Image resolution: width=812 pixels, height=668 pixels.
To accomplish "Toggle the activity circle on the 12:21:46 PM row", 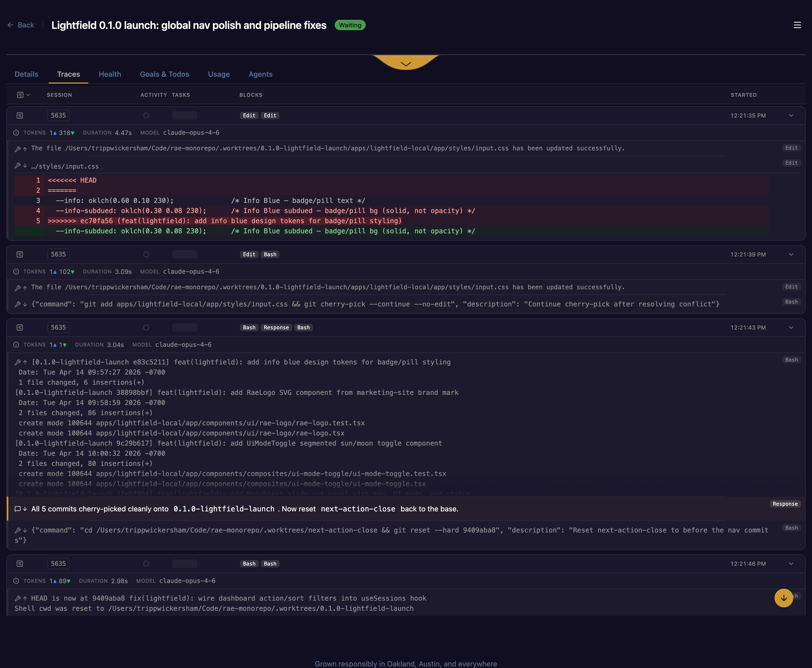I will point(146,564).
